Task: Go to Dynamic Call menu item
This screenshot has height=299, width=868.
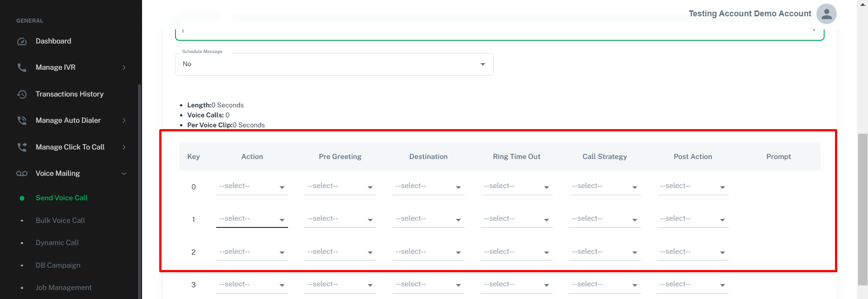Action: [57, 243]
